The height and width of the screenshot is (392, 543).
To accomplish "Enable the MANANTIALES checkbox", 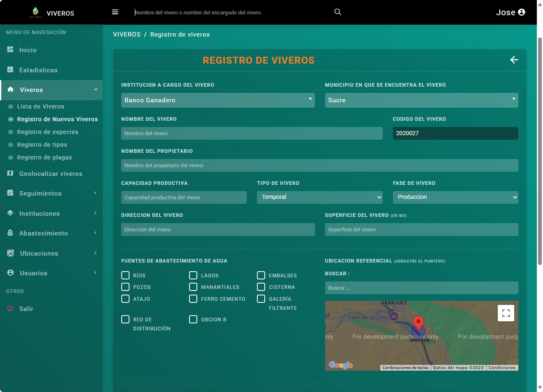I will tap(193, 287).
